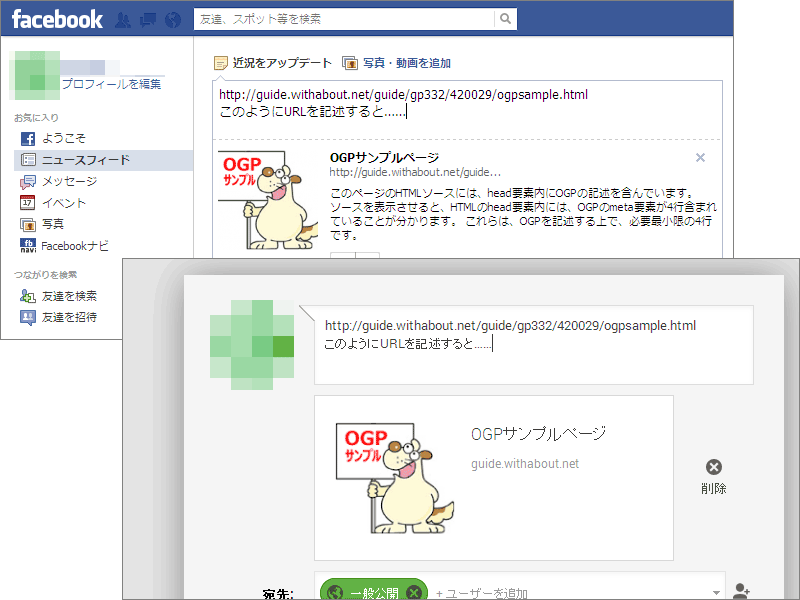
Task: Remove 一般公開 chip with its X
Action: pyautogui.click(x=414, y=592)
